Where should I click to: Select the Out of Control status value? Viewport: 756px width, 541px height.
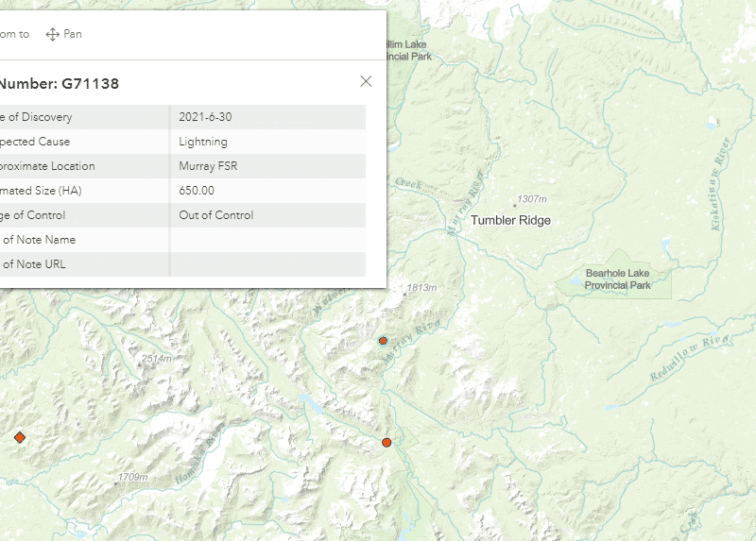tap(216, 215)
